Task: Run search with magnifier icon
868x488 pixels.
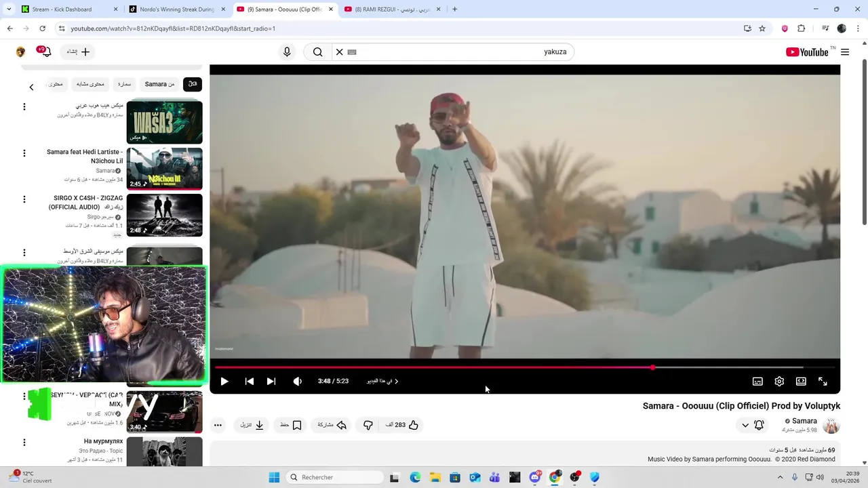Action: 317,52
